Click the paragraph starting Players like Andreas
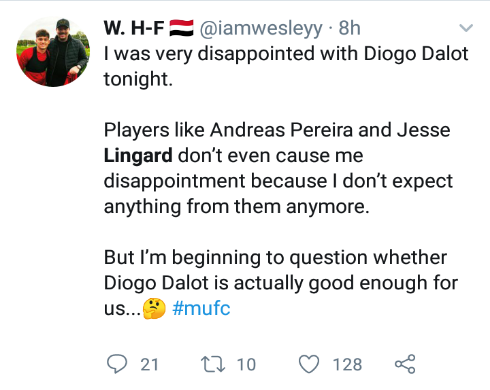 pyautogui.click(x=278, y=168)
